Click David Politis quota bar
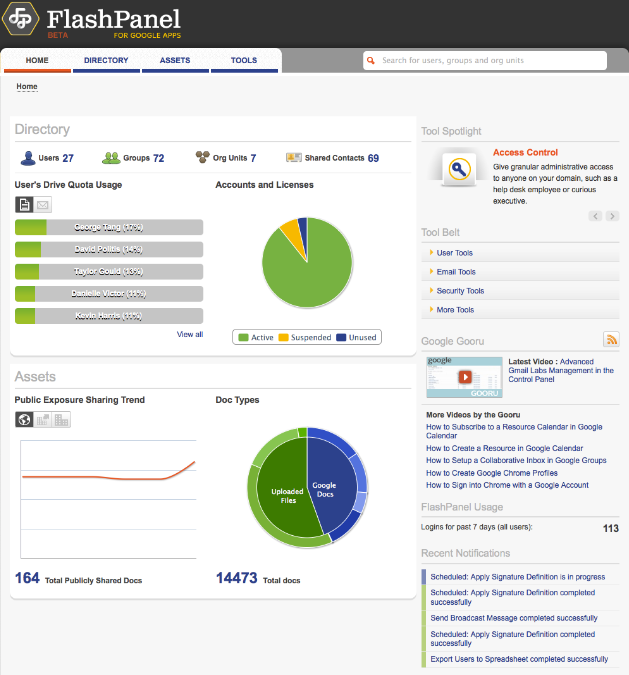 coord(109,249)
